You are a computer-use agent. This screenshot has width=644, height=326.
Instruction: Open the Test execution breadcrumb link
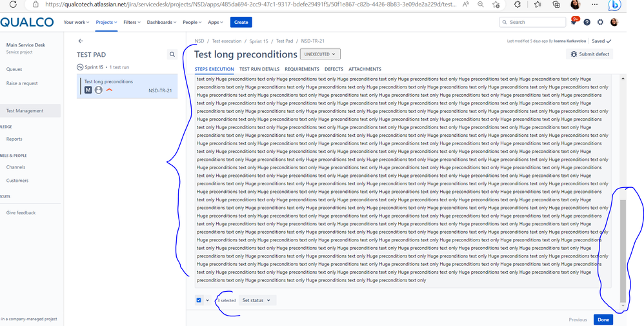(226, 41)
